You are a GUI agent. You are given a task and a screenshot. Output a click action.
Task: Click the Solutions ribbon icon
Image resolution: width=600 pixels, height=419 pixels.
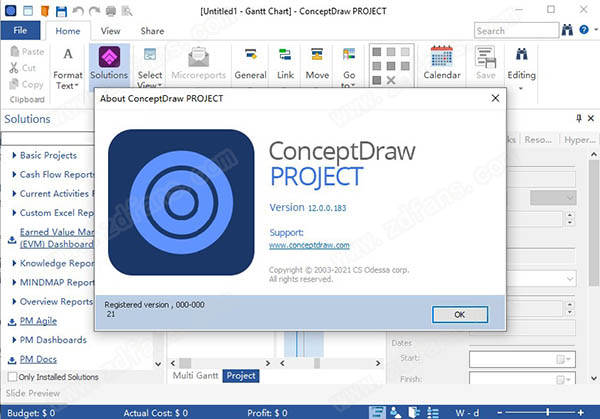coord(109,57)
